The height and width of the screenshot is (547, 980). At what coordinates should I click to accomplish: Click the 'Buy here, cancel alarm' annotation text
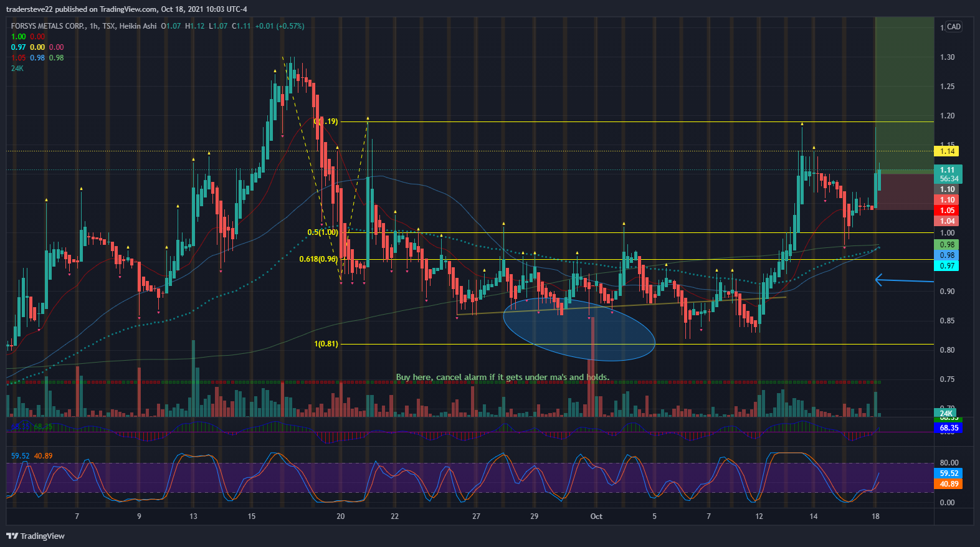(502, 377)
